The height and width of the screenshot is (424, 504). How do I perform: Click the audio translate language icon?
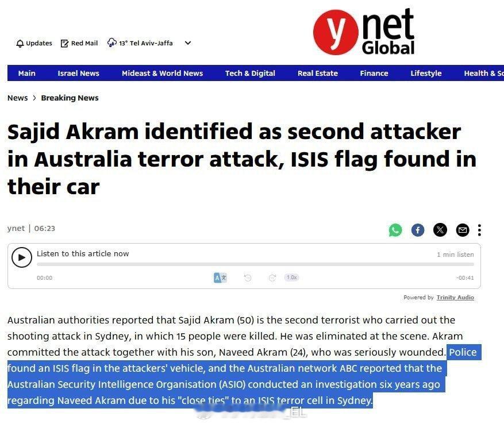220,277
